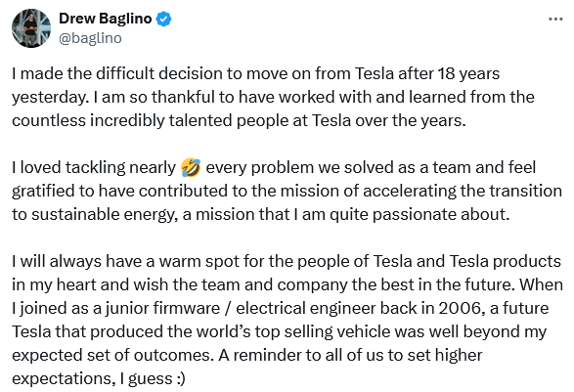
Task: Click the rolling-on-floor laughing emoji
Action: pyautogui.click(x=191, y=167)
